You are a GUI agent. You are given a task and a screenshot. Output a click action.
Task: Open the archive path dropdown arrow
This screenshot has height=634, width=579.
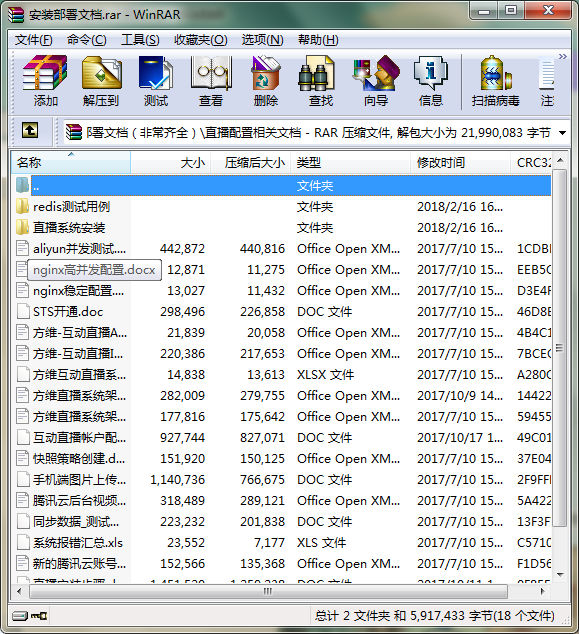(x=562, y=133)
